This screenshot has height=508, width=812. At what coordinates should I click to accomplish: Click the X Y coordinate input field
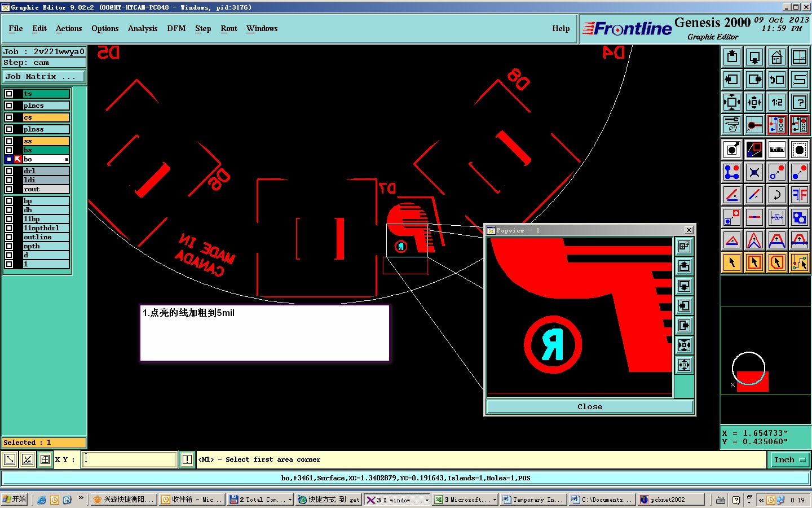click(x=130, y=459)
